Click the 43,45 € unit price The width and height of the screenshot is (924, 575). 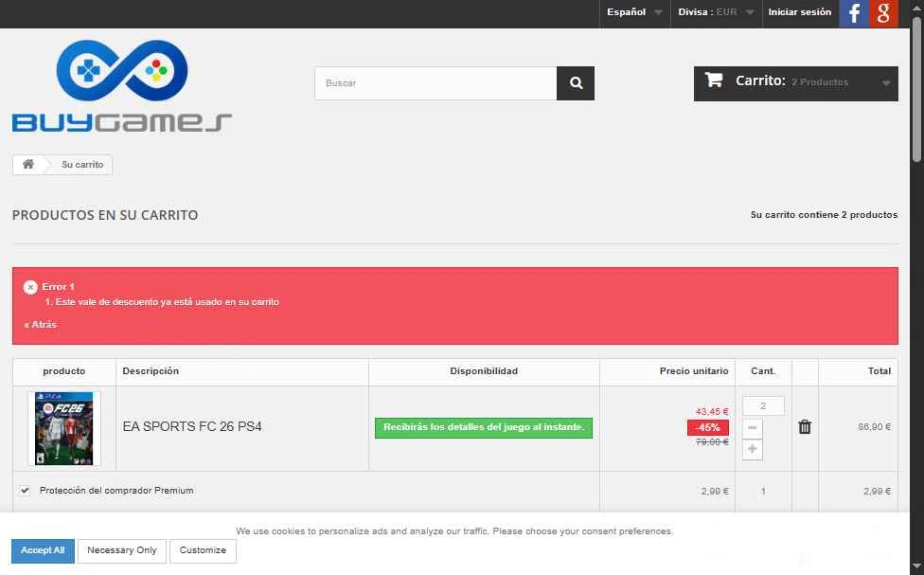pyautogui.click(x=712, y=412)
